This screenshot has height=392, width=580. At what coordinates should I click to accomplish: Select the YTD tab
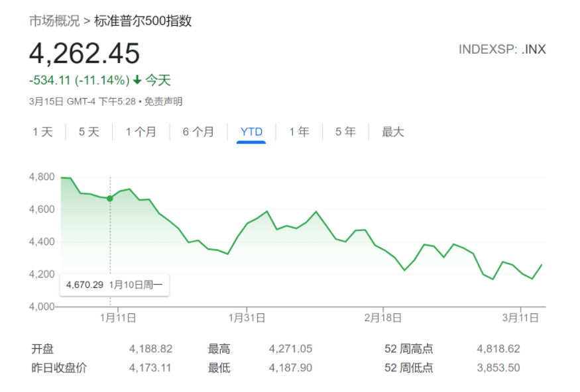click(x=251, y=132)
